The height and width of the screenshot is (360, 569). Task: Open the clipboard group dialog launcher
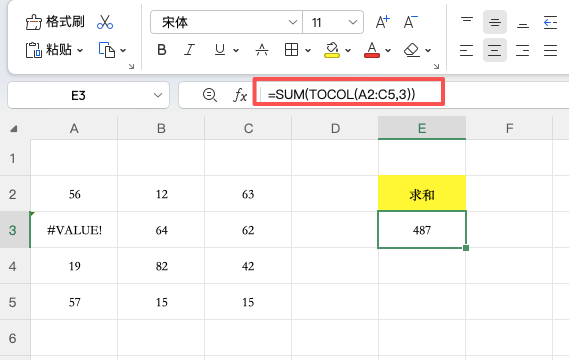pyautogui.click(x=131, y=66)
